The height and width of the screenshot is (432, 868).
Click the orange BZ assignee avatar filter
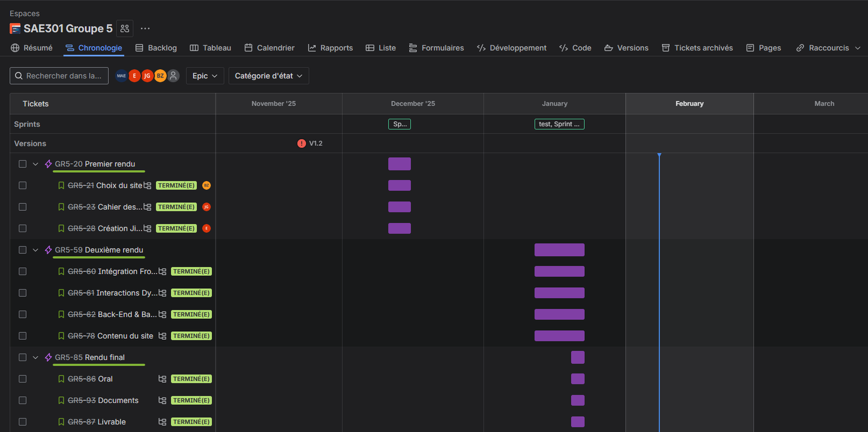[x=160, y=76]
